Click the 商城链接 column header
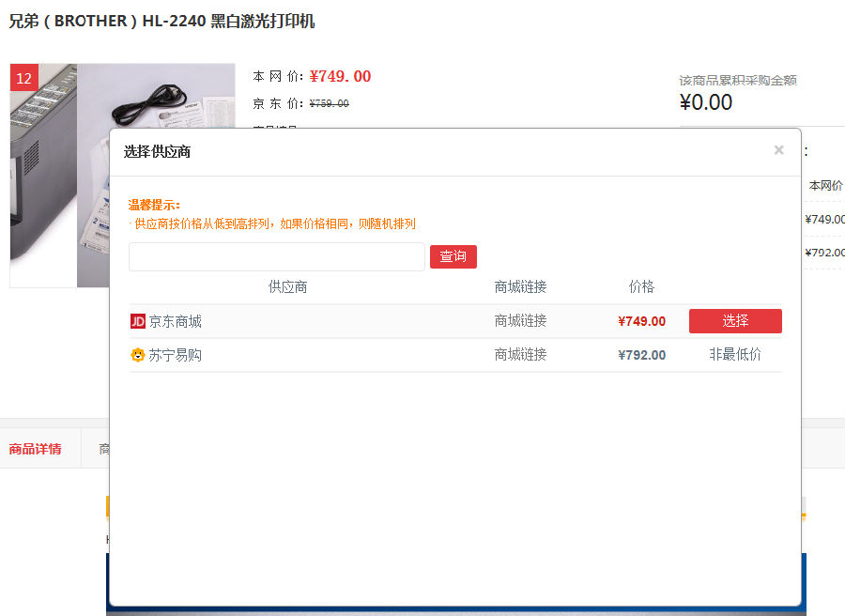Image resolution: width=845 pixels, height=616 pixels. (520, 286)
